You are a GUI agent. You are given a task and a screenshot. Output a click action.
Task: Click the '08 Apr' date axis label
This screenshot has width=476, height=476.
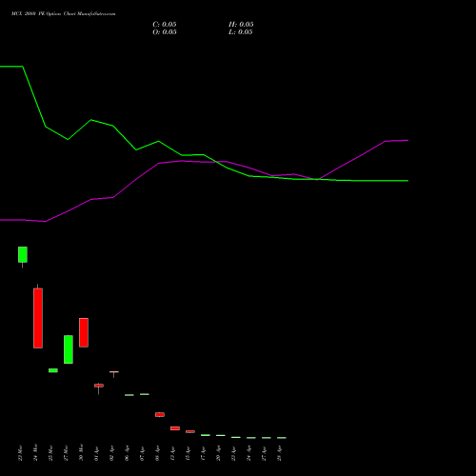157,453
